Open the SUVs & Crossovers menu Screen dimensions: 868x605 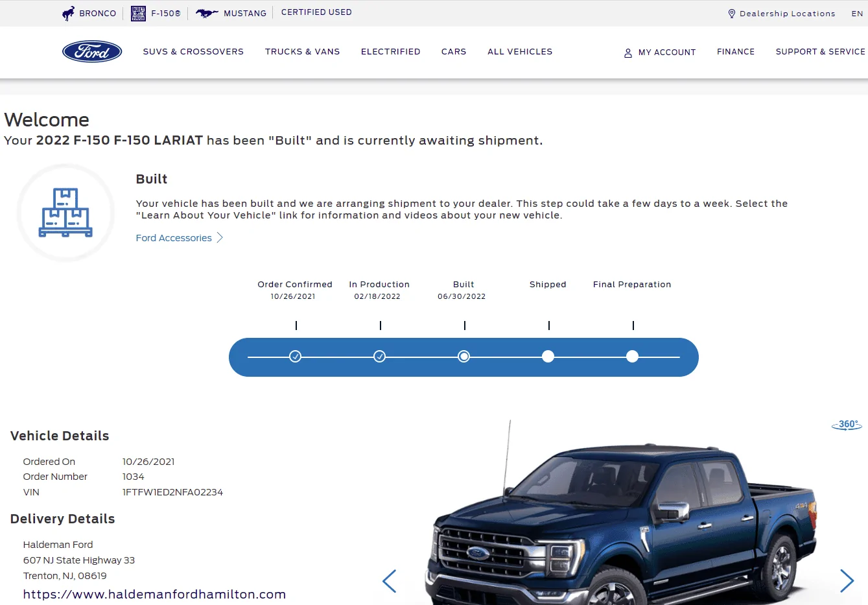(193, 52)
